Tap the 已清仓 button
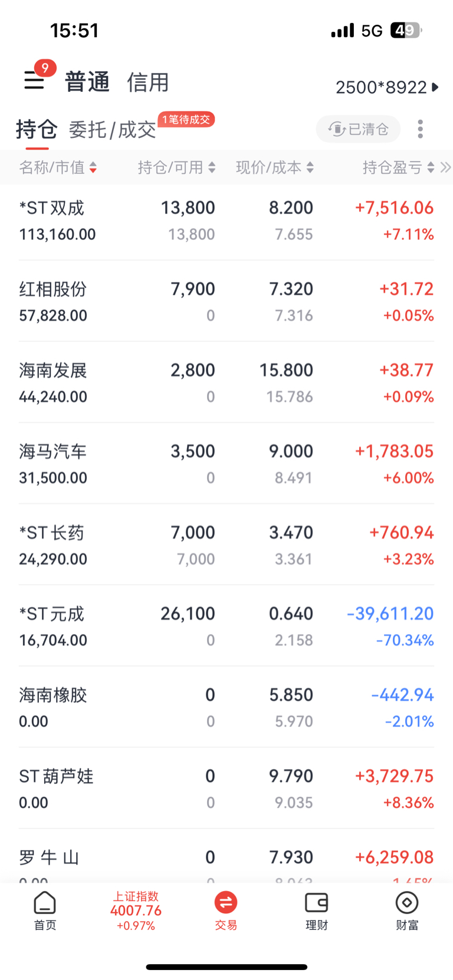Image resolution: width=453 pixels, height=980 pixels. point(358,129)
